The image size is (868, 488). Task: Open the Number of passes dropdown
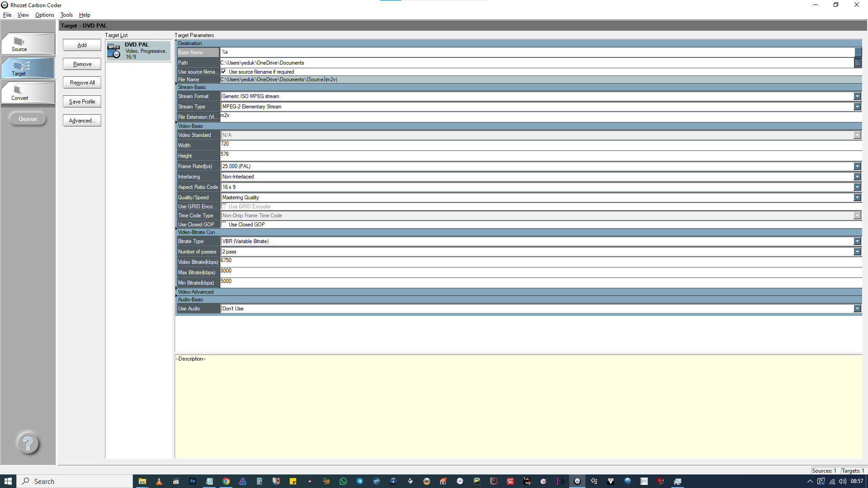[x=857, y=252]
